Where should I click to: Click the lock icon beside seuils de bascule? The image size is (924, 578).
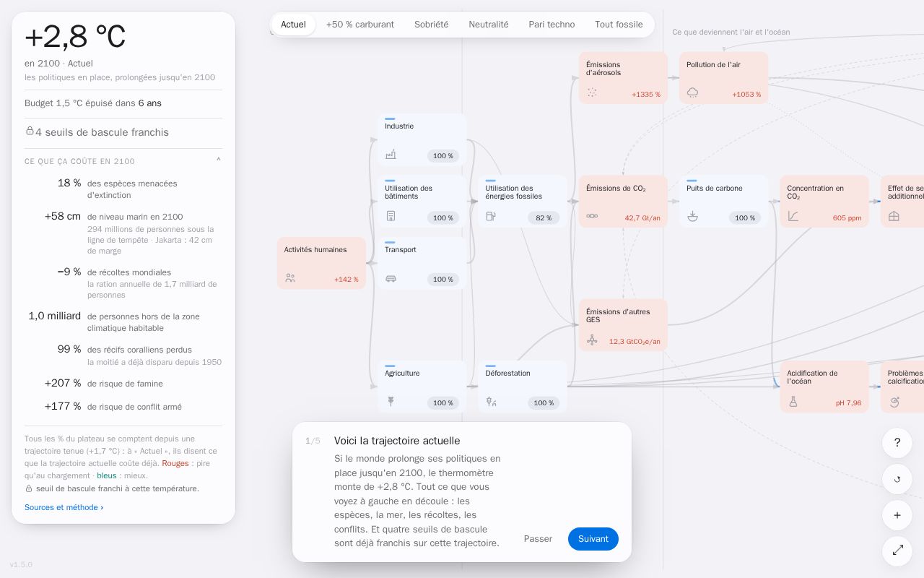pyautogui.click(x=30, y=131)
